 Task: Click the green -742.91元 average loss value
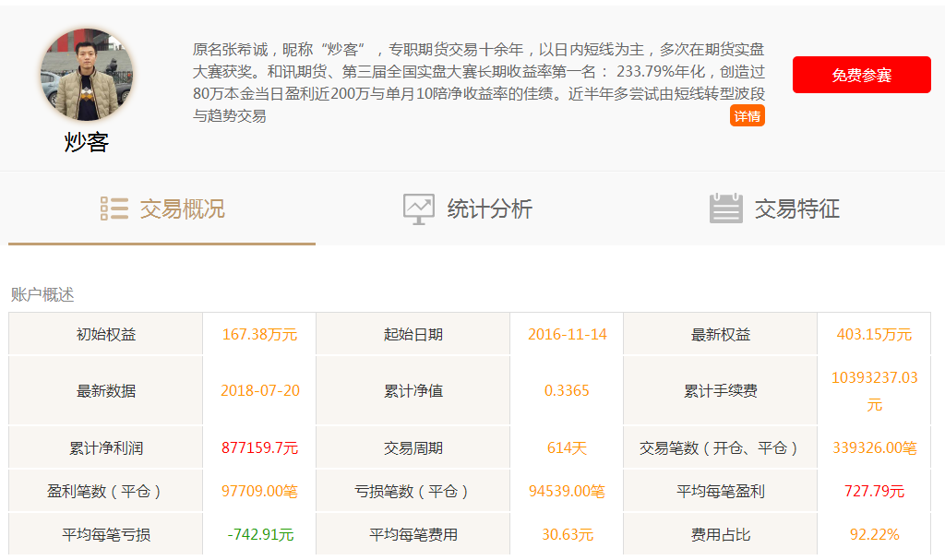pos(259,534)
